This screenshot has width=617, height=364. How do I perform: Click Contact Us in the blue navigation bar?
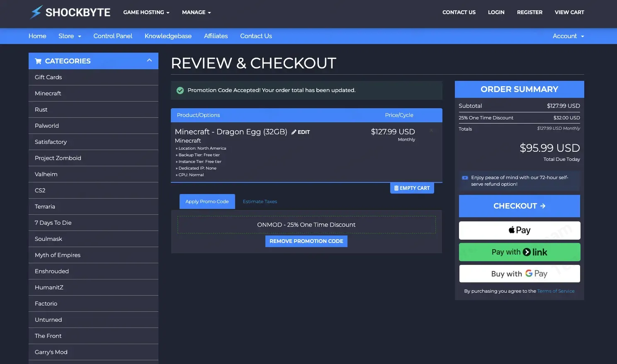(x=256, y=36)
